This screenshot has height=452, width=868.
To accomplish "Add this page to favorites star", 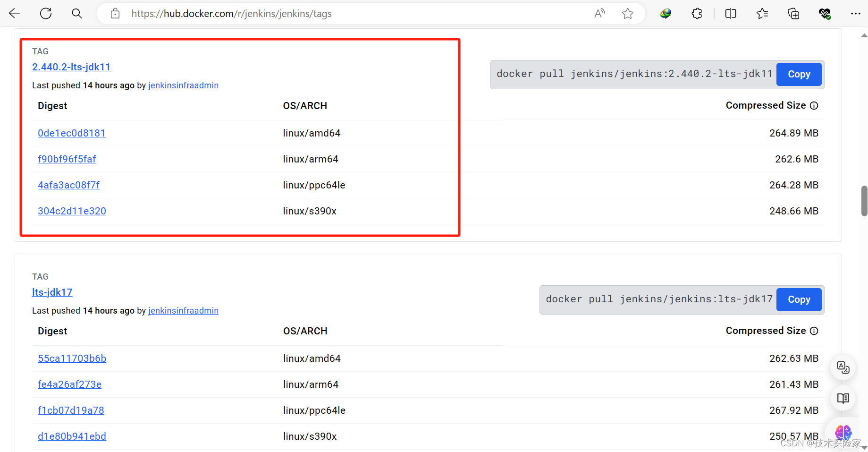I will point(628,14).
